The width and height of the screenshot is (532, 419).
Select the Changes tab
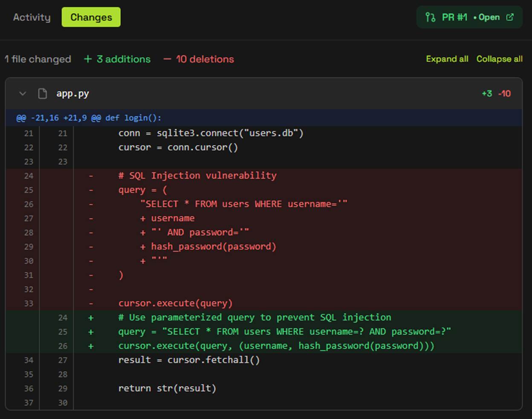91,17
